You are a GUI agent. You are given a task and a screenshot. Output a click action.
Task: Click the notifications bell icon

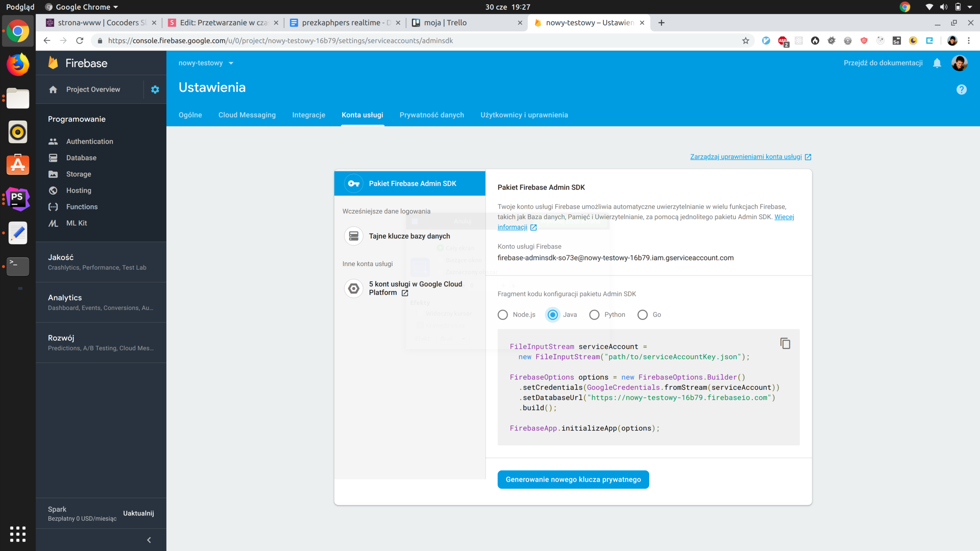937,63
